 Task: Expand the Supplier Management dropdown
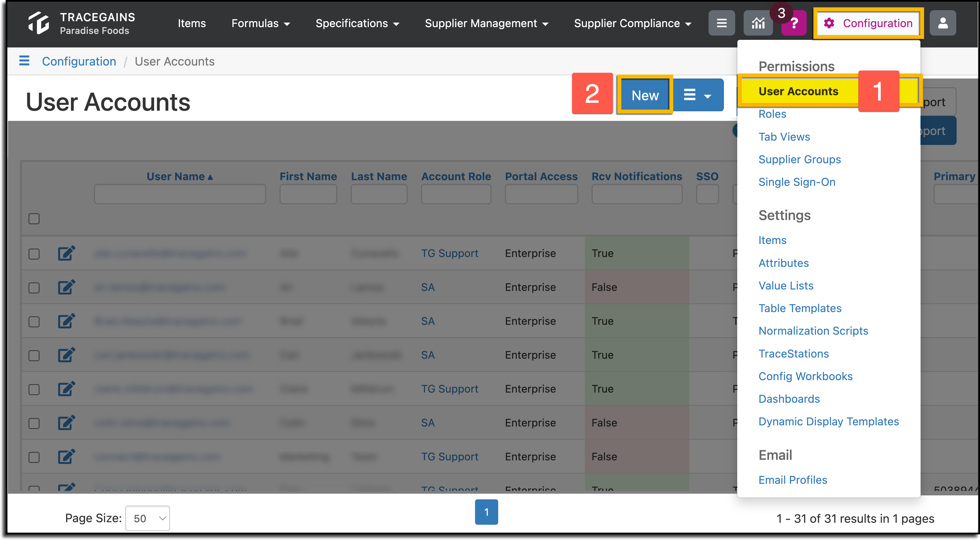click(x=486, y=23)
